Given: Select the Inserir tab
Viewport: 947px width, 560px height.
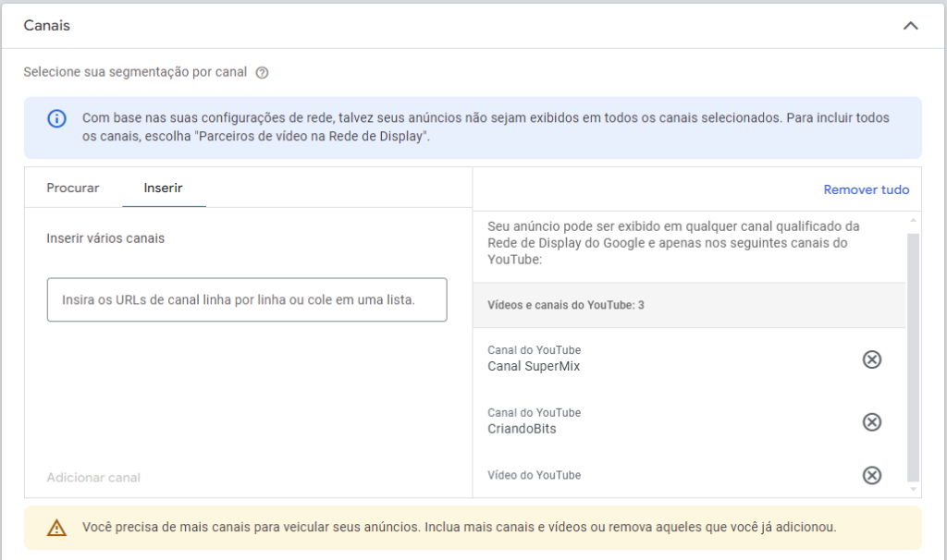Looking at the screenshot, I should pos(164,188).
